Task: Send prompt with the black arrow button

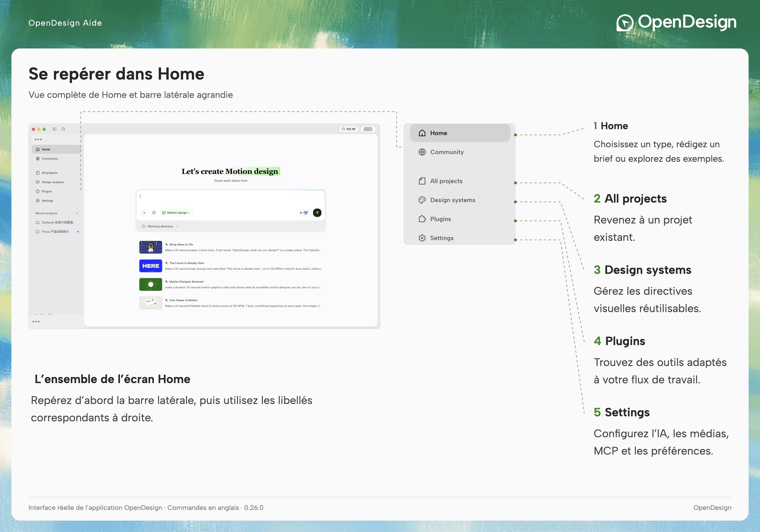Action: 317,213
